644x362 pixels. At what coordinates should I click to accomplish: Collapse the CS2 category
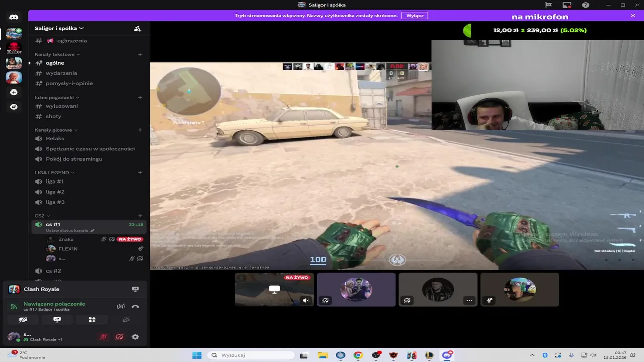pyautogui.click(x=42, y=216)
